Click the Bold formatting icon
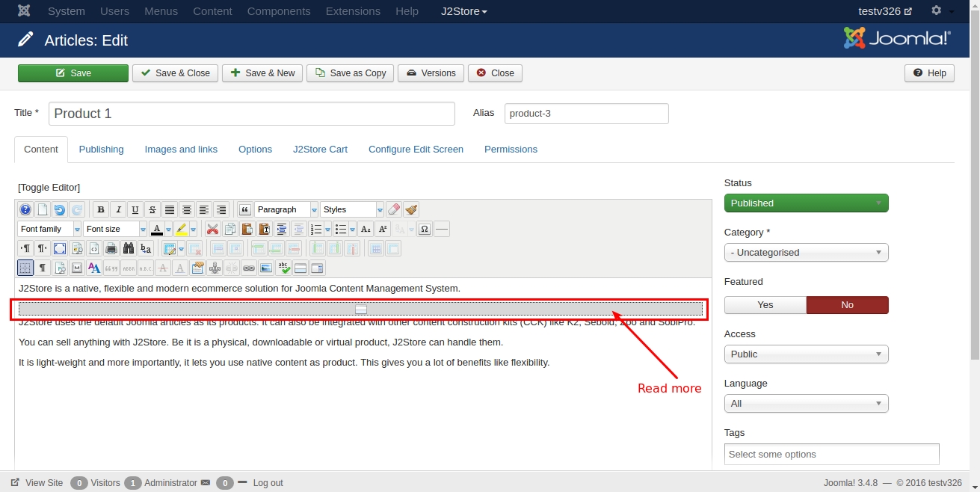The height and width of the screenshot is (492, 980). tap(101, 210)
